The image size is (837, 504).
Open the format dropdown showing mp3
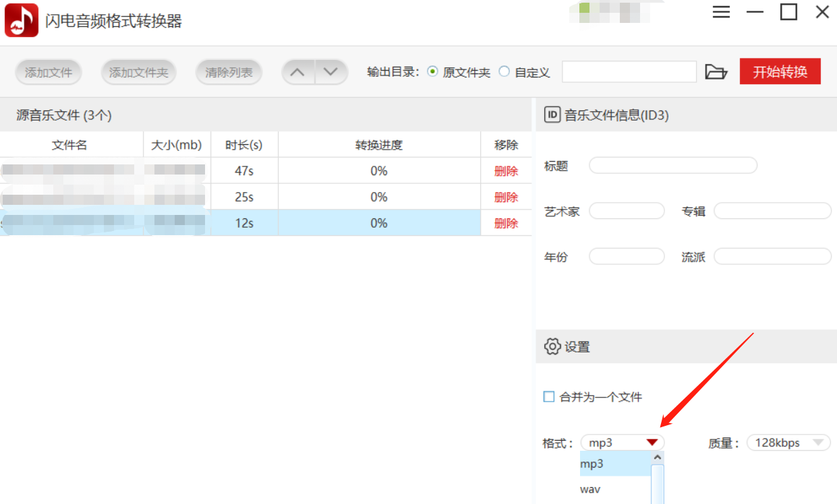pyautogui.click(x=623, y=443)
